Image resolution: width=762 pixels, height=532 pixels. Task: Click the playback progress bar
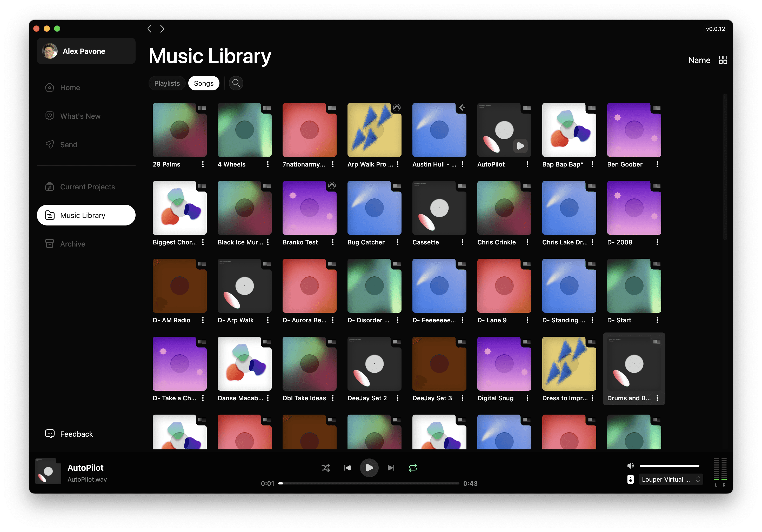369,483
